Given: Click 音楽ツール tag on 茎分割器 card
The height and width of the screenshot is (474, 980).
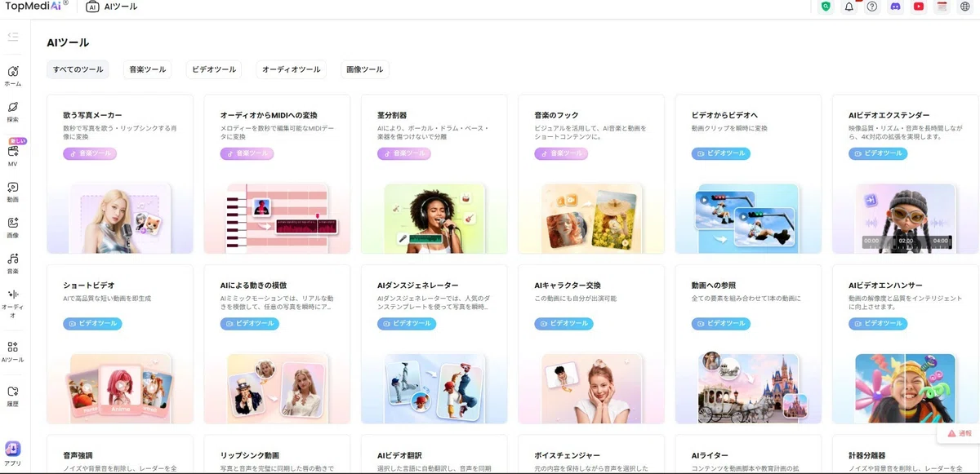Looking at the screenshot, I should 403,153.
